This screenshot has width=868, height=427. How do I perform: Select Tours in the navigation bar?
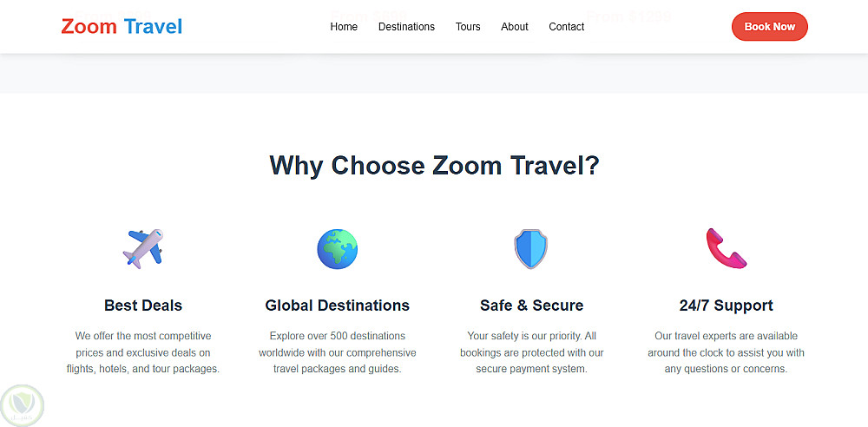pyautogui.click(x=468, y=27)
